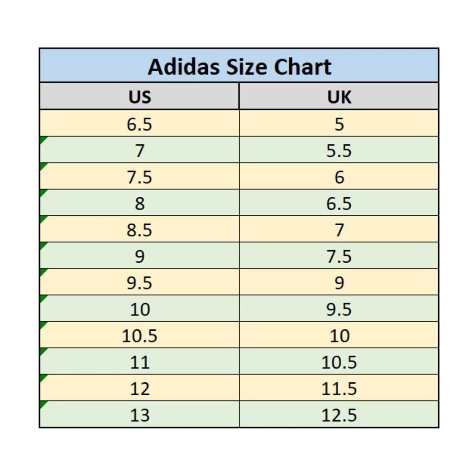The width and height of the screenshot is (476, 476).
Task: Click the UK 7.5 cell
Action: (x=339, y=256)
